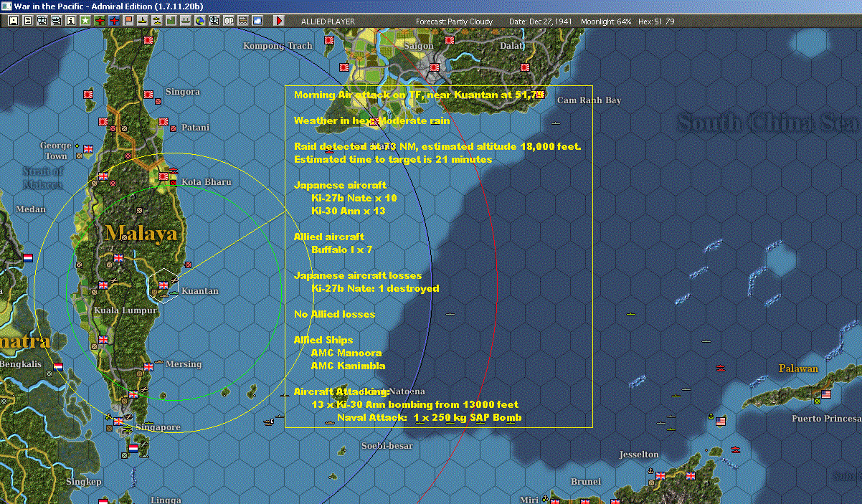Viewport: 862px width, 504px height.
Task: Select the British flag base at George Town
Action: click(x=88, y=149)
